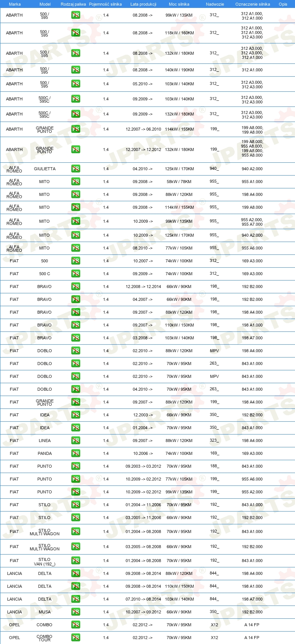Click the fuel icon in Alfa Romeo Giulietta row
Screen dimensions: 295x644
75,169
